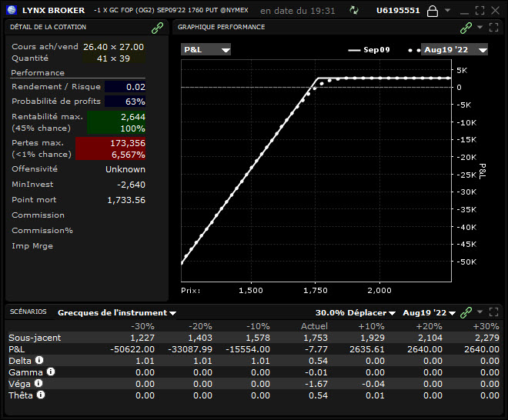Open the account menu arrow beside padlock
This screenshot has width=508, height=420.
449,11
